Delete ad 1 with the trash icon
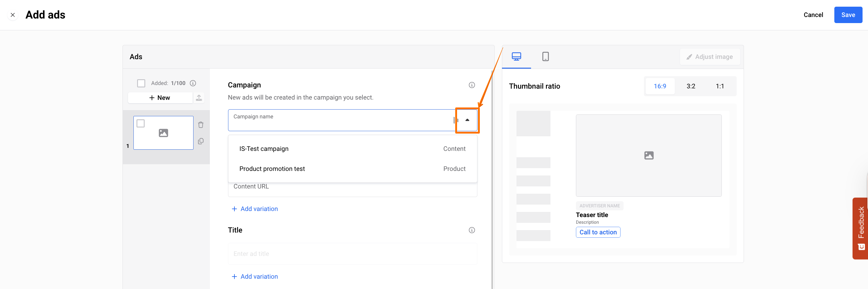The height and width of the screenshot is (289, 868). pyautogui.click(x=201, y=125)
